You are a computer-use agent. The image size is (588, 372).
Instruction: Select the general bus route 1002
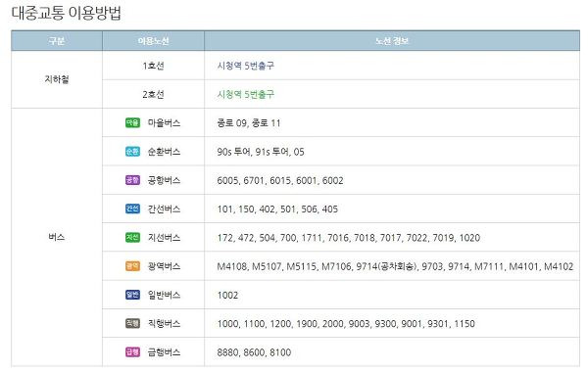[x=227, y=296]
